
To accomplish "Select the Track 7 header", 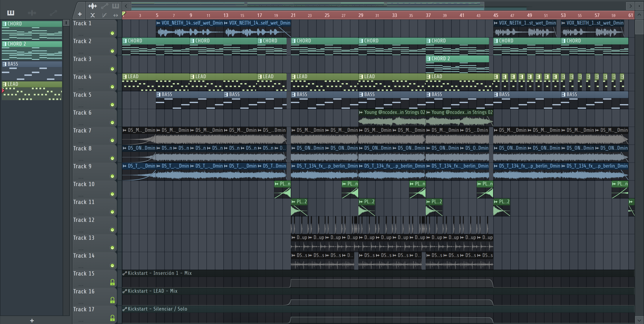I will (95, 135).
